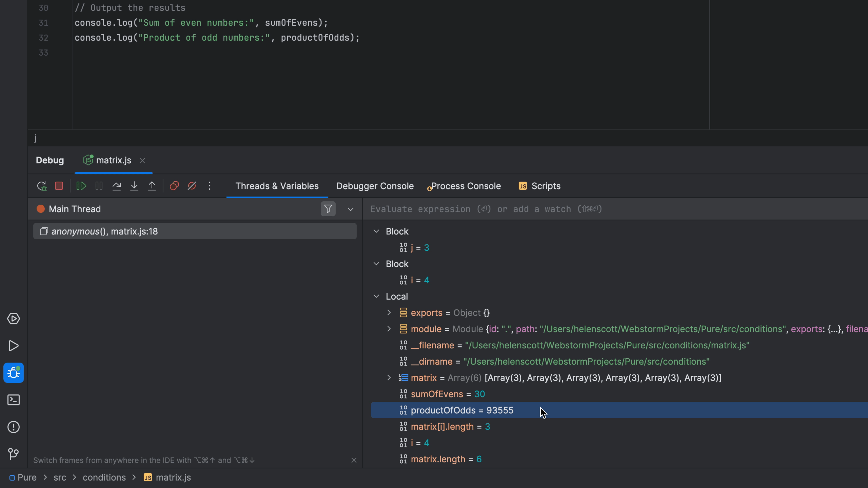The height and width of the screenshot is (488, 868).
Task: Click the Step Into icon
Action: [134, 185]
